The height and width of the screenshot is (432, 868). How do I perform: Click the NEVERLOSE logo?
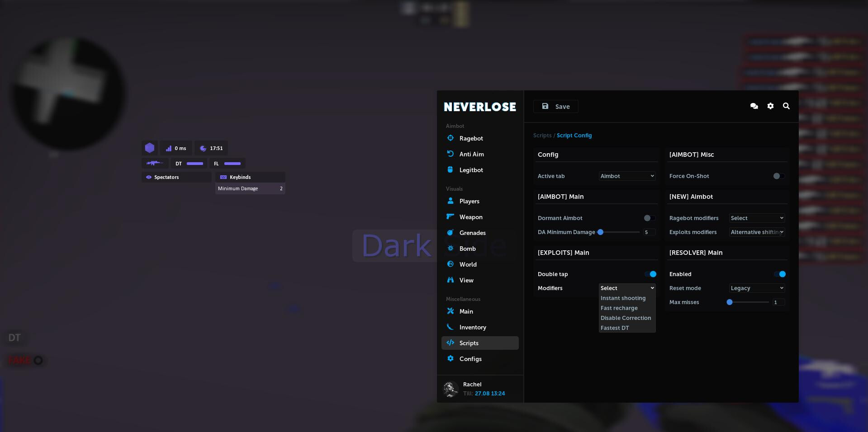coord(480,107)
